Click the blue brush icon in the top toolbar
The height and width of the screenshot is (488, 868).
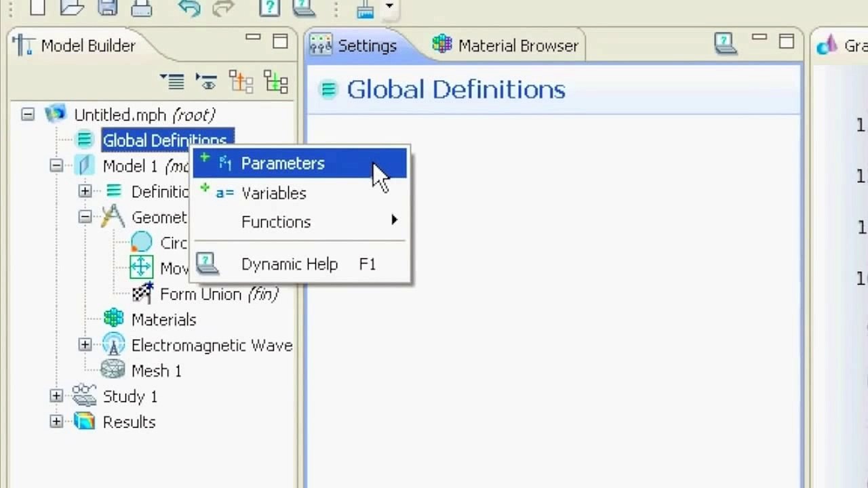pos(366,7)
